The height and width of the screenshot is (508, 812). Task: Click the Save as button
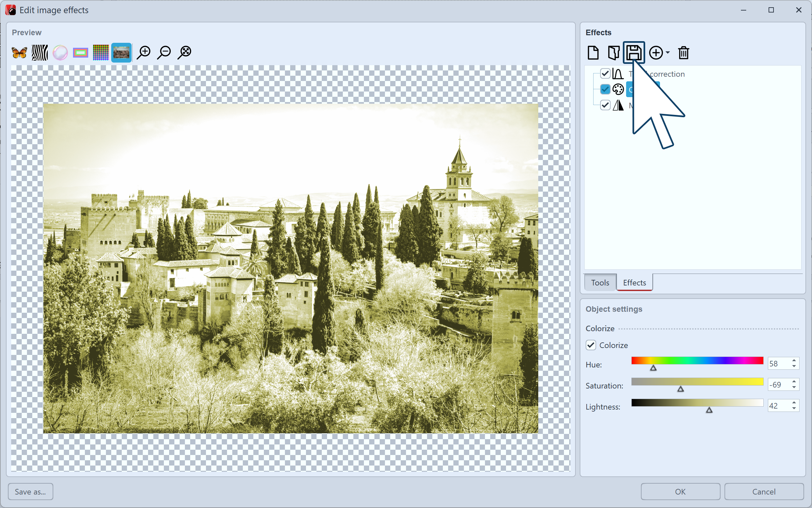point(30,492)
